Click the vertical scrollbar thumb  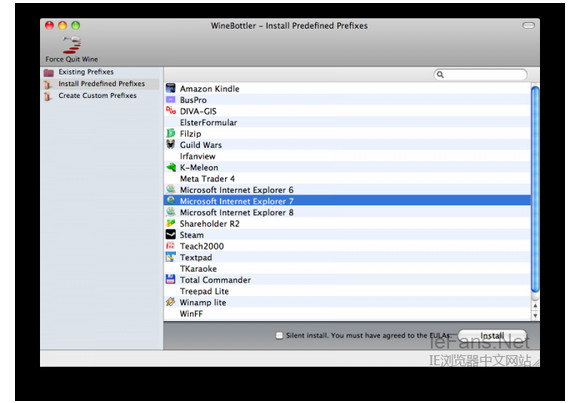[x=535, y=189]
